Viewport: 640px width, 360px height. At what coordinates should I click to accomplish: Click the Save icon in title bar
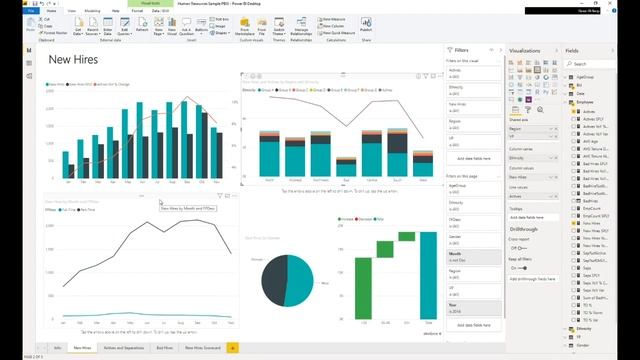35,3
